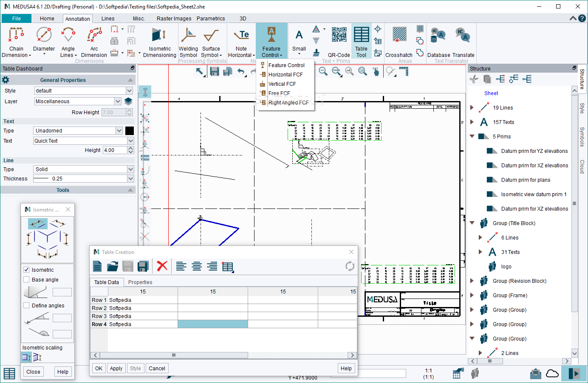
Task: Pick the Surface Symbol tool
Action: pyautogui.click(x=211, y=42)
